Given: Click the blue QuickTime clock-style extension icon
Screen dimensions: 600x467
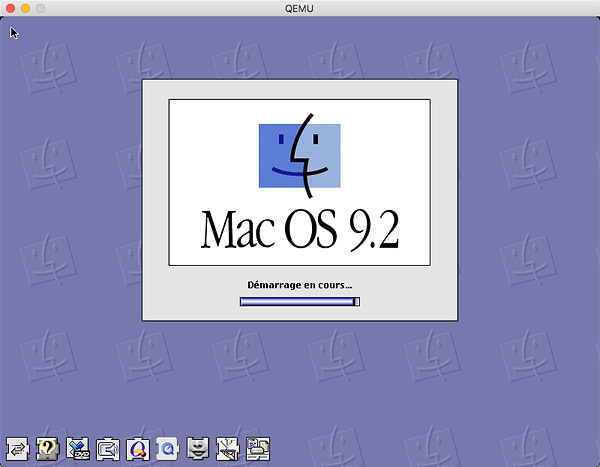Looking at the screenshot, I should 168,449.
